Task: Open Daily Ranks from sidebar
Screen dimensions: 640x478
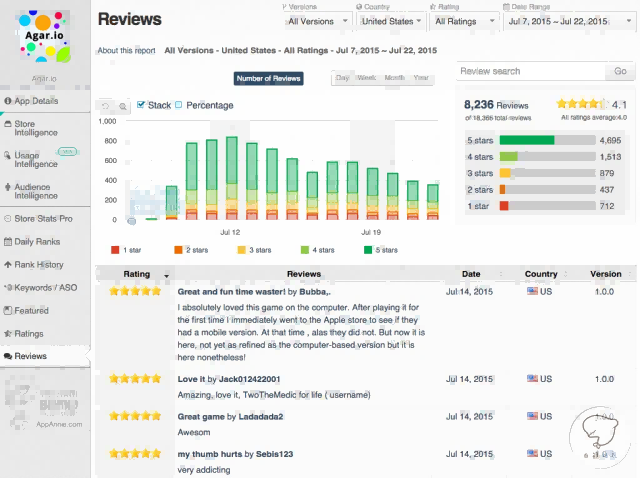Action: 37,242
